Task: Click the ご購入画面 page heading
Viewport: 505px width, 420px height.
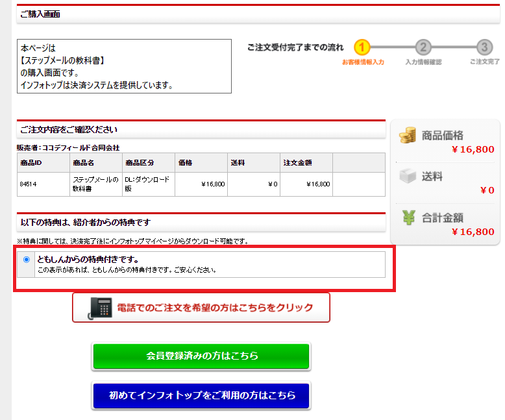Action: click(40, 14)
